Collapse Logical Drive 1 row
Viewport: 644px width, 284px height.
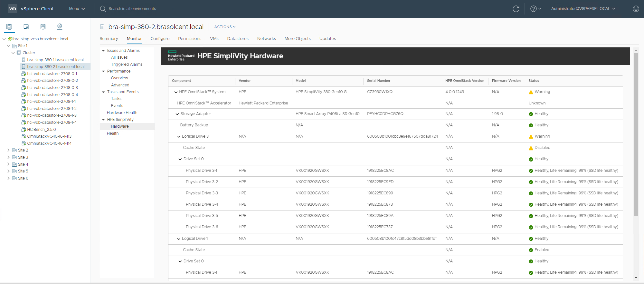pyautogui.click(x=179, y=239)
